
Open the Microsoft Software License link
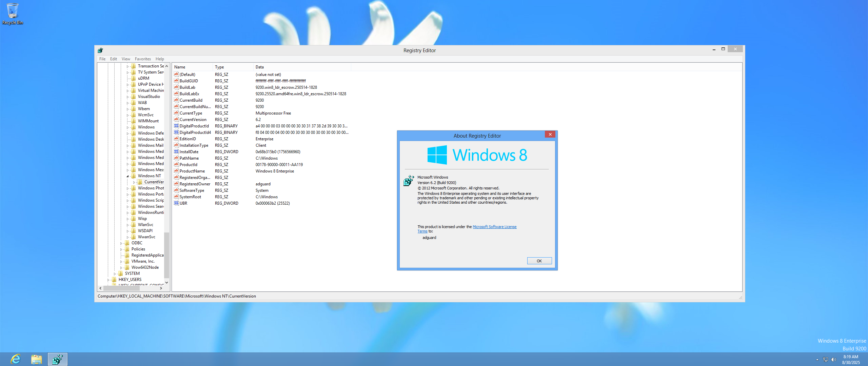(x=494, y=227)
